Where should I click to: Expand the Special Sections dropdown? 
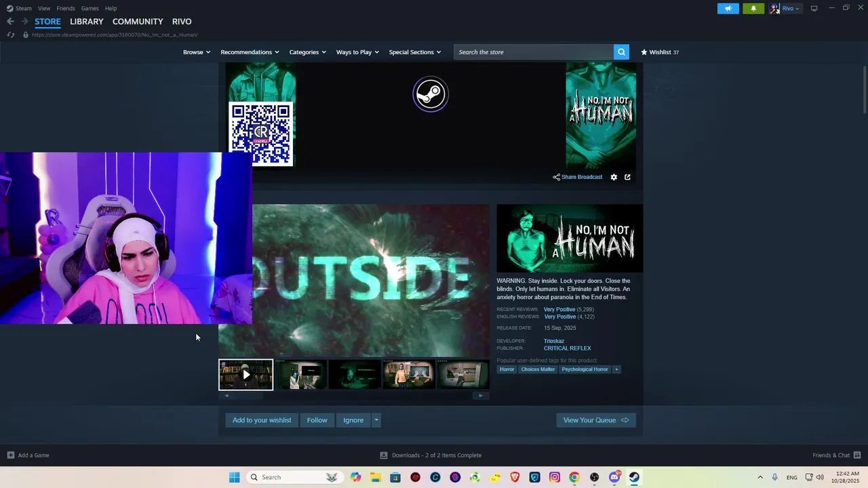click(x=414, y=52)
